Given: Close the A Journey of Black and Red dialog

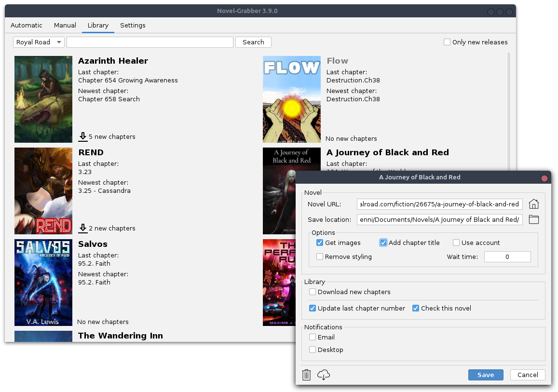Looking at the screenshot, I should [x=544, y=178].
